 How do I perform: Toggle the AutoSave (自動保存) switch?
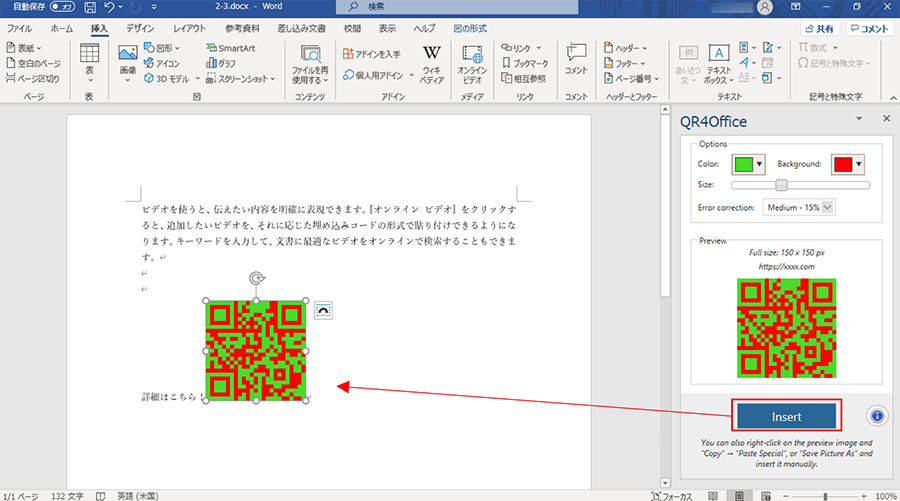pyautogui.click(x=62, y=7)
